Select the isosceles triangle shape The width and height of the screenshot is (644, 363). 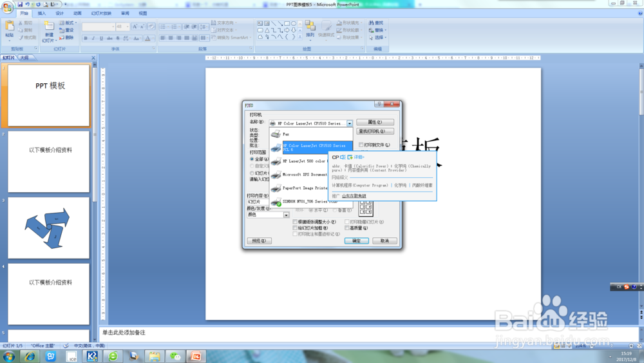(x=267, y=30)
